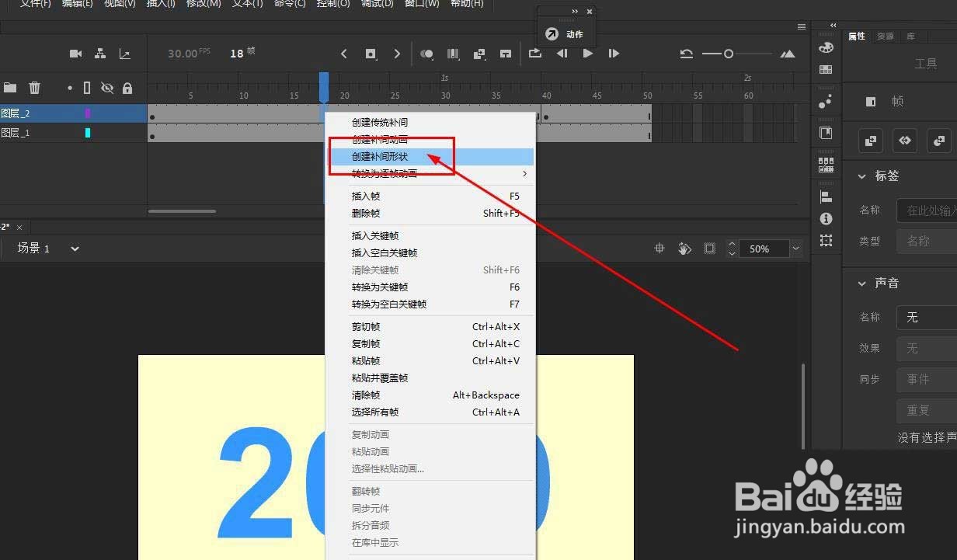Open the sound 名称 dropdown showing 无
Image resolution: width=957 pixels, height=560 pixels.
click(927, 317)
